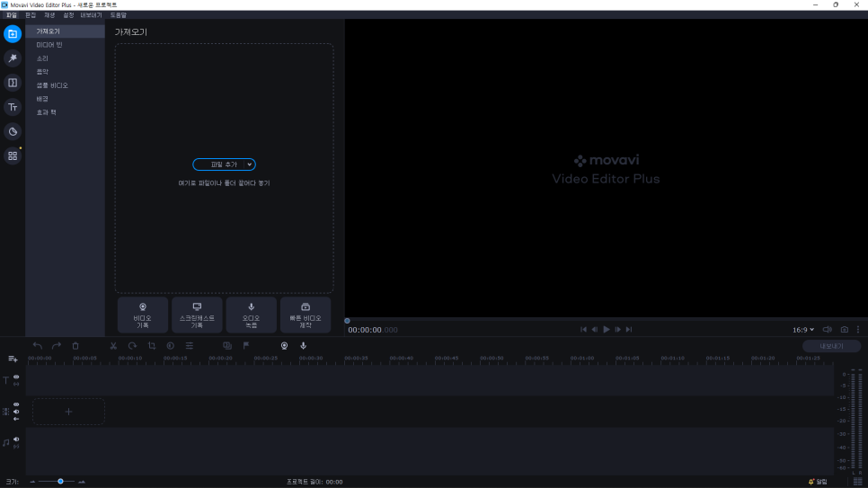Click zoom-out small mountain icon
The width and height of the screenshot is (868, 488).
click(x=32, y=482)
